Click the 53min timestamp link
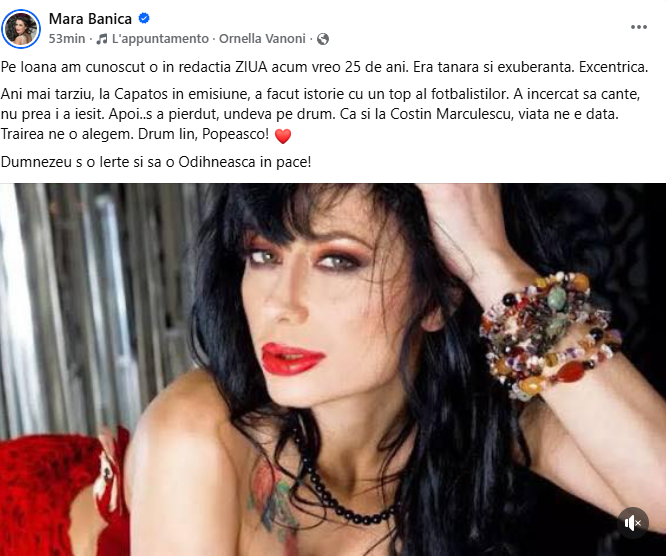The width and height of the screenshot is (666, 556). [x=67, y=39]
